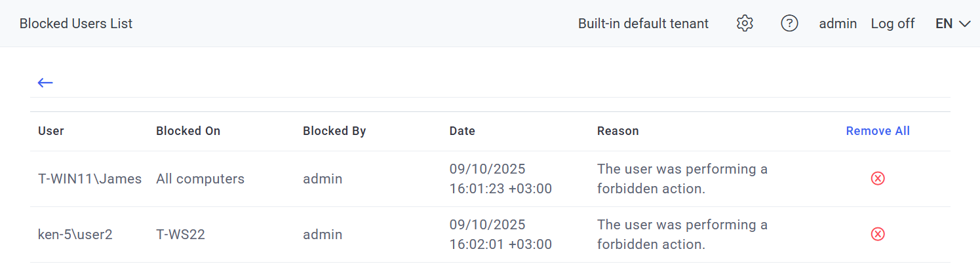Click the User column header
This screenshot has width=980, height=266.
(51, 131)
